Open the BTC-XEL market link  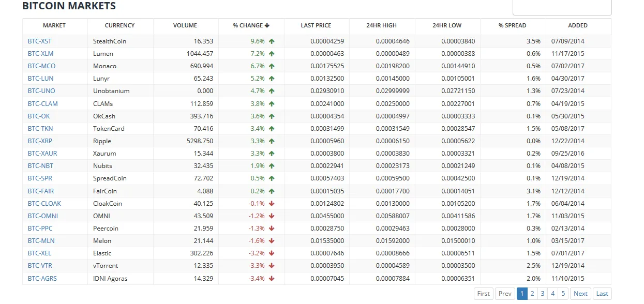40,253
